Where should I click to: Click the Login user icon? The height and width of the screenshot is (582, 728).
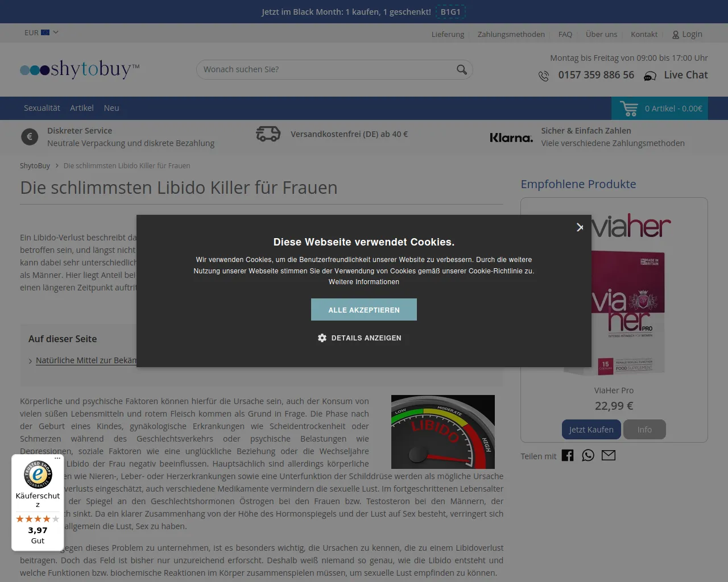(x=676, y=35)
